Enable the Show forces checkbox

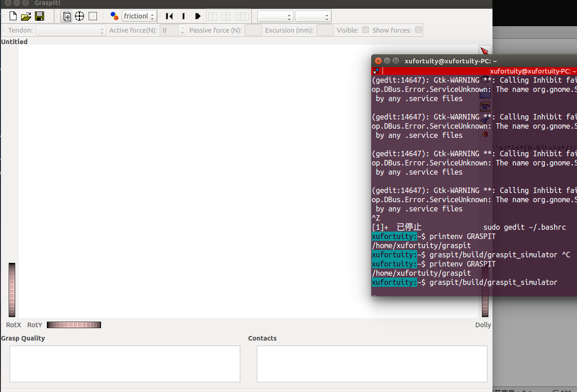418,30
